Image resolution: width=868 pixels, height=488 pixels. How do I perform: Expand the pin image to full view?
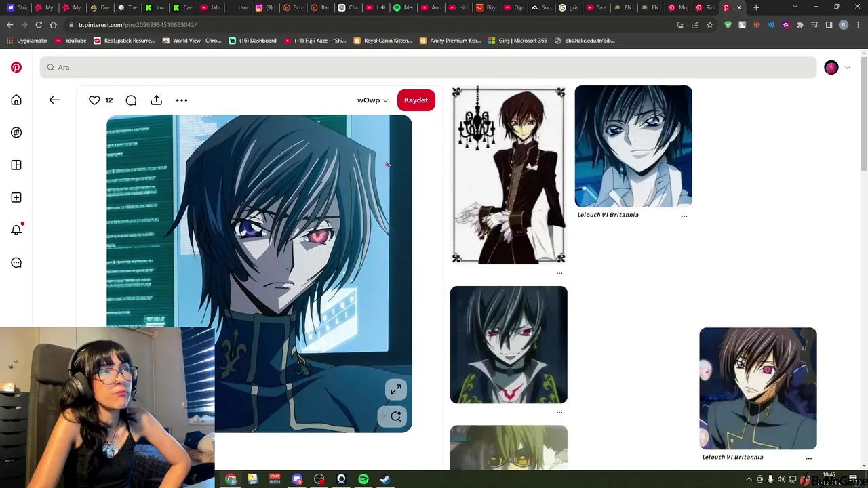(x=396, y=390)
